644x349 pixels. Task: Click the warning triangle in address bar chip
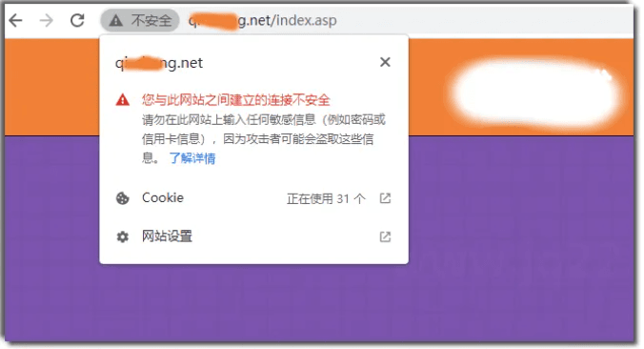(x=116, y=20)
